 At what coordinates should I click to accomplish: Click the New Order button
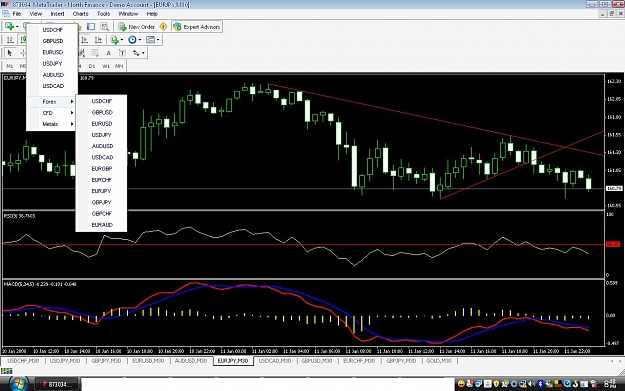[x=136, y=27]
